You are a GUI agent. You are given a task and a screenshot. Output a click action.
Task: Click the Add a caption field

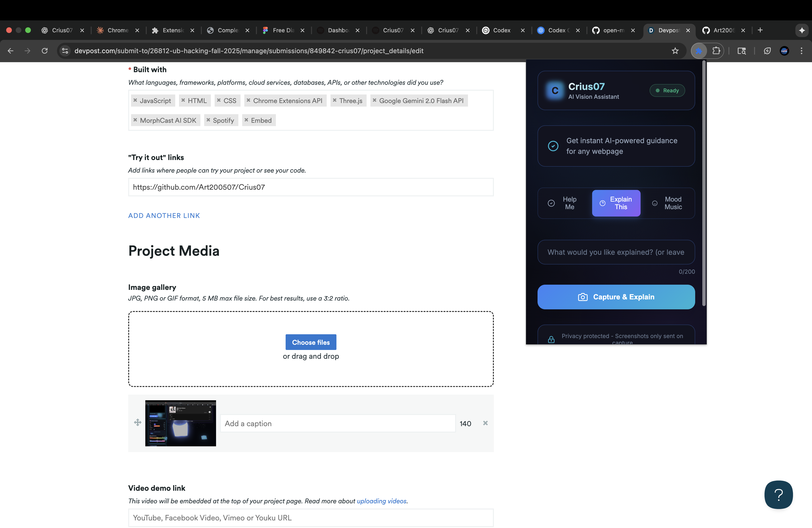337,423
